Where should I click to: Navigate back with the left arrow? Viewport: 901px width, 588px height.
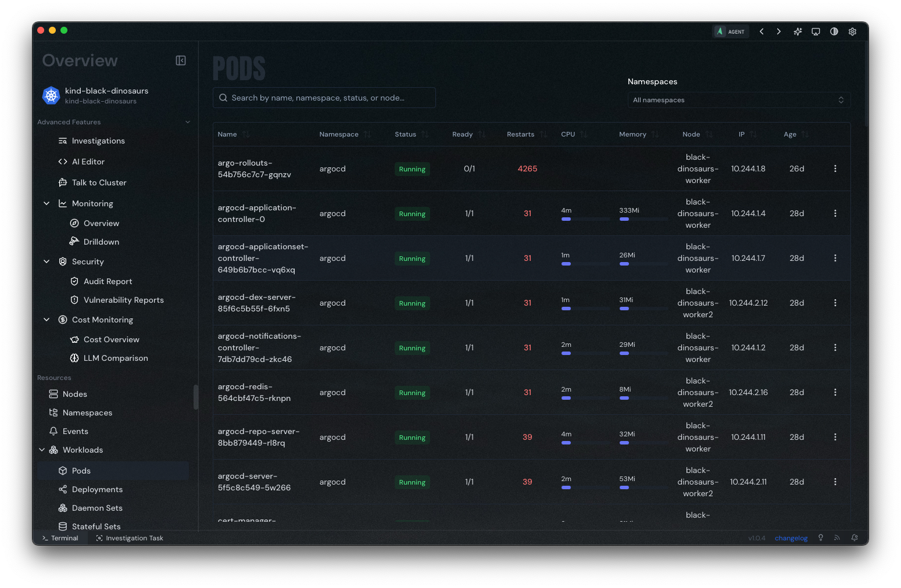coord(761,31)
